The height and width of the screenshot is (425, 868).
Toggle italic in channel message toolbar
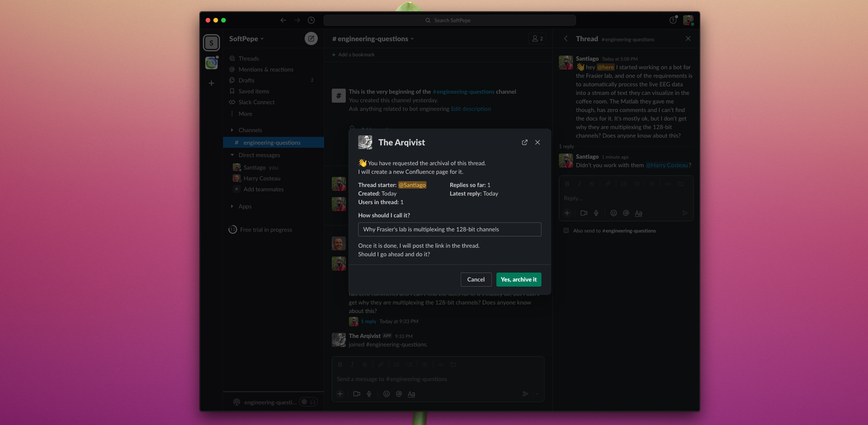click(352, 365)
